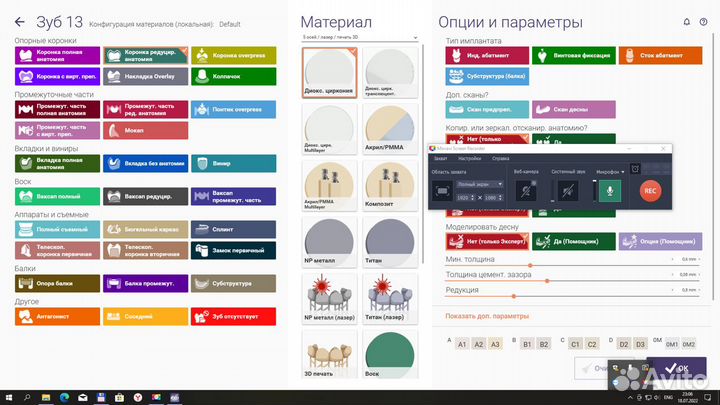This screenshot has width=720, height=405.
Task: Click the Мин. толщина slider handle
Action: tap(530, 264)
